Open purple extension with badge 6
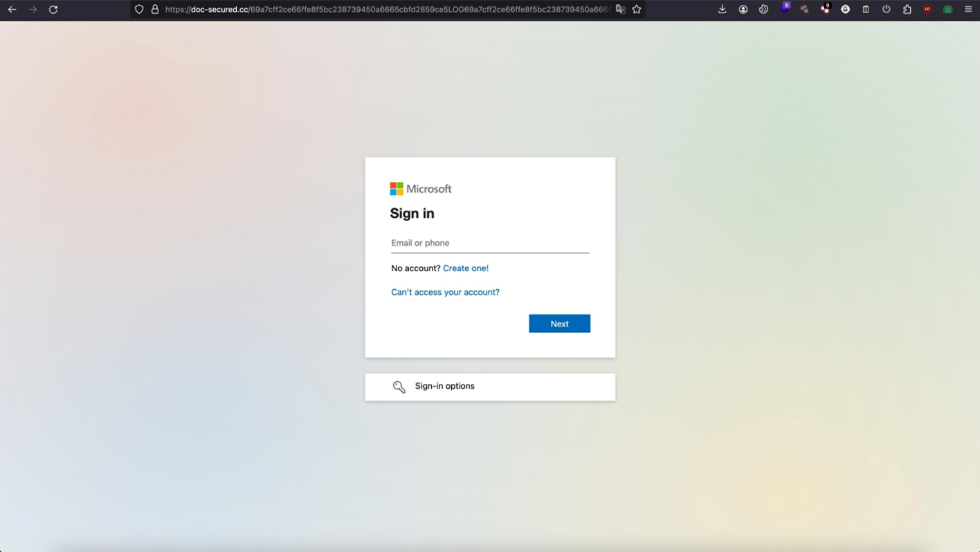 784,8
